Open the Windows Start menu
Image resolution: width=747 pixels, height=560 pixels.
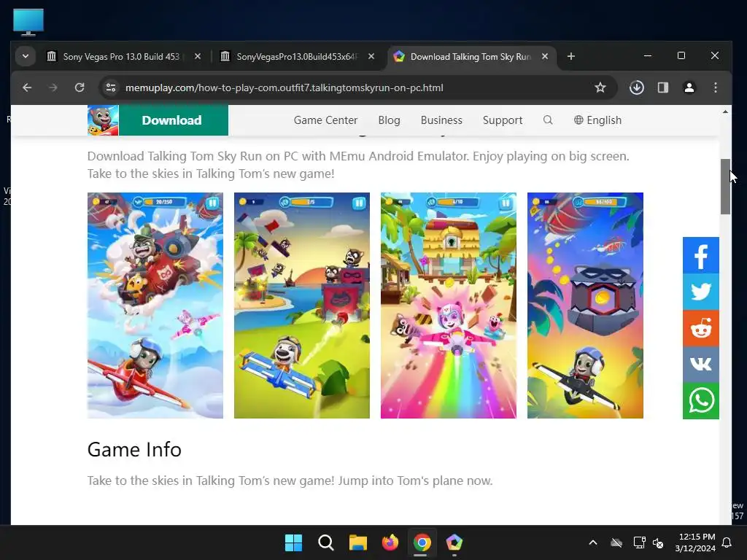(x=293, y=542)
